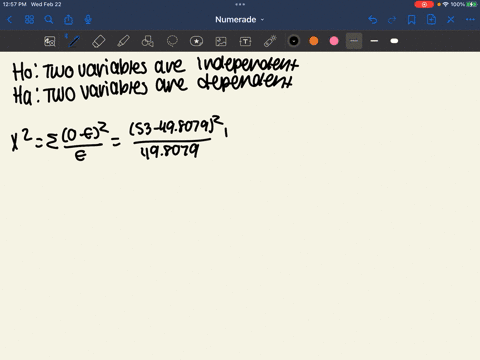Select the Lasso tool

tap(172, 41)
